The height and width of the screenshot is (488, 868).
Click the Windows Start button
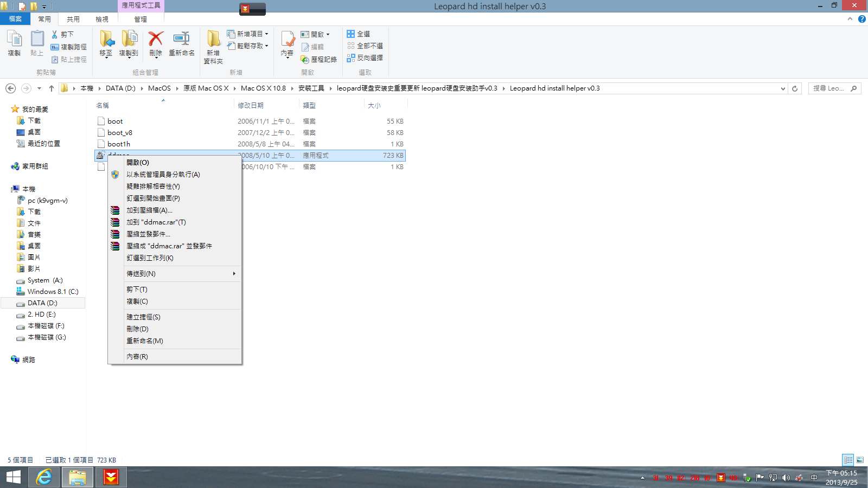pyautogui.click(x=13, y=477)
